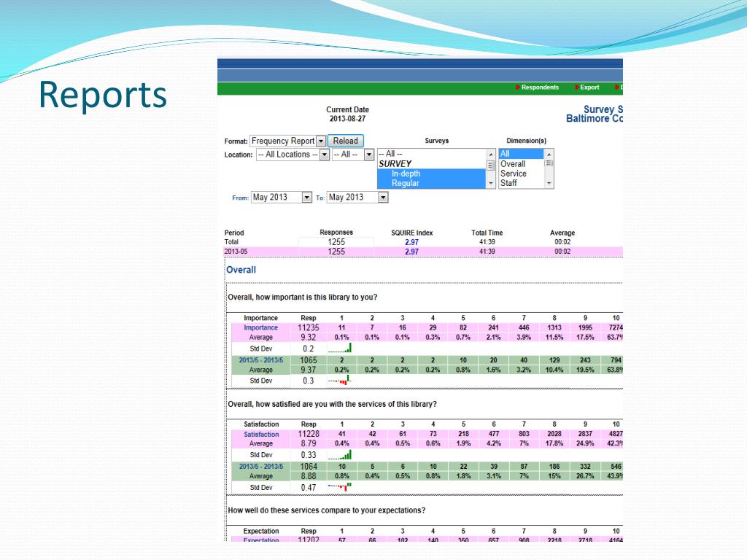Open the From May 2013 dropdown

(x=281, y=197)
